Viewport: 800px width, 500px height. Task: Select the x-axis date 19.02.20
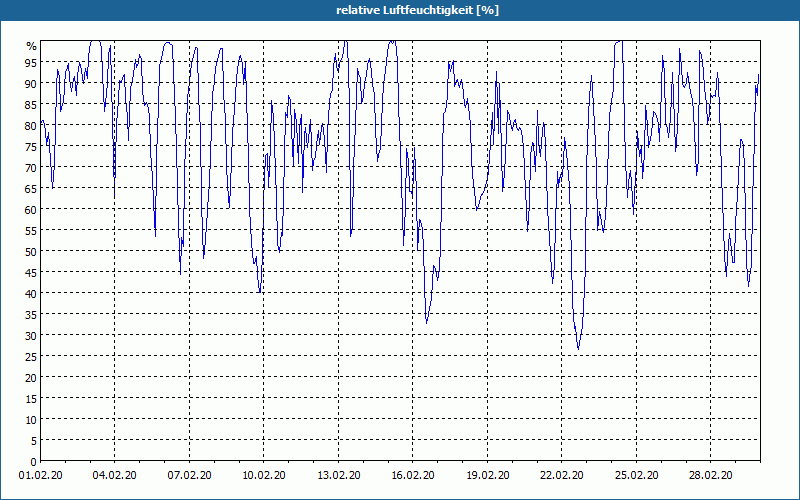click(x=487, y=476)
